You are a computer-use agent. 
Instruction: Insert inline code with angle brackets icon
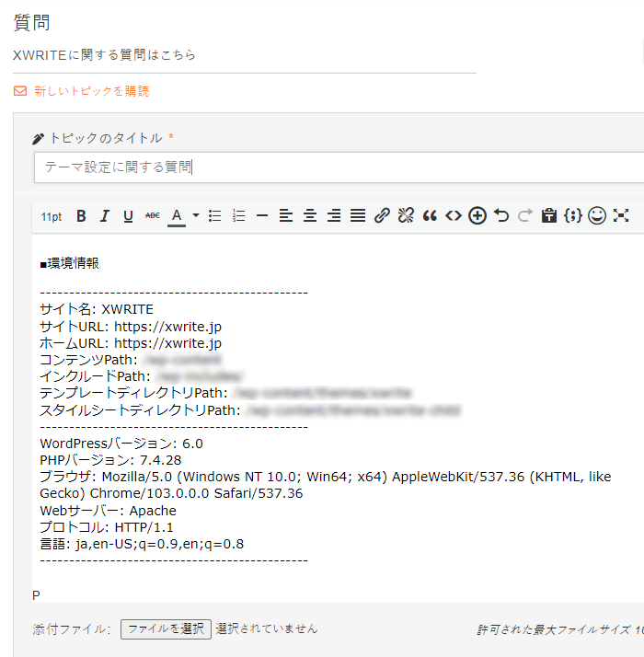[x=454, y=216]
